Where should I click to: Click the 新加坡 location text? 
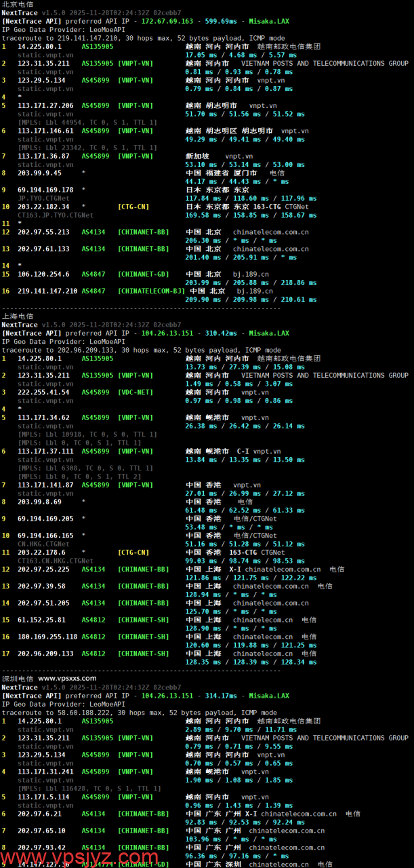(x=197, y=156)
